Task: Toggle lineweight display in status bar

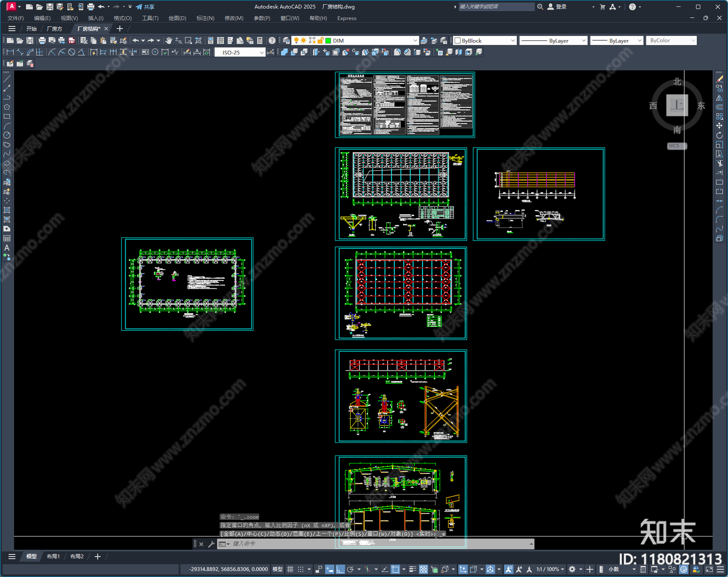Action: tap(413, 569)
